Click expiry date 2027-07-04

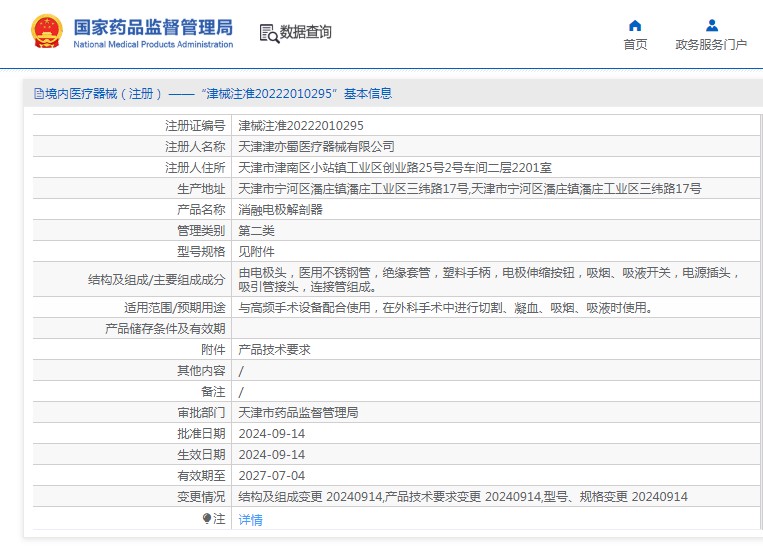pyautogui.click(x=272, y=475)
